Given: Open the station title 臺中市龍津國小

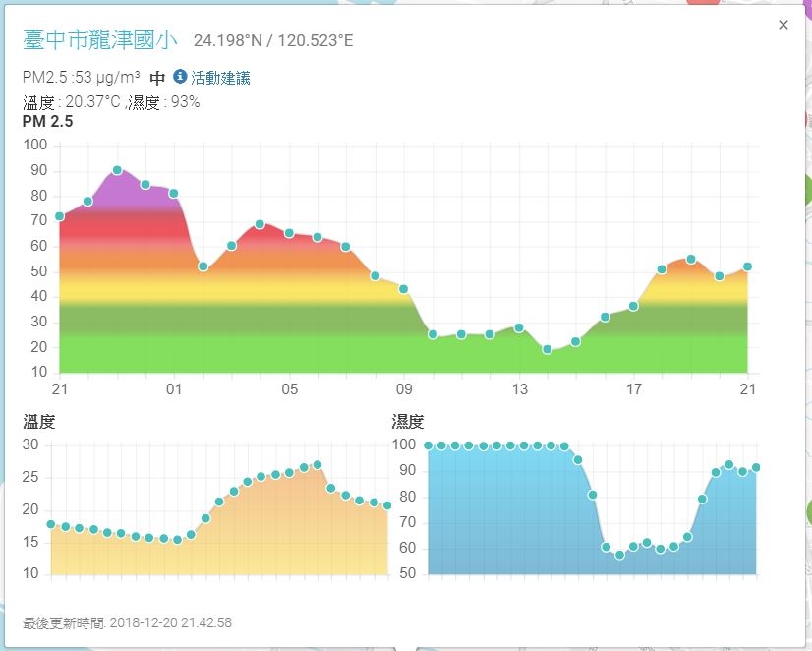Looking at the screenshot, I should [x=100, y=40].
